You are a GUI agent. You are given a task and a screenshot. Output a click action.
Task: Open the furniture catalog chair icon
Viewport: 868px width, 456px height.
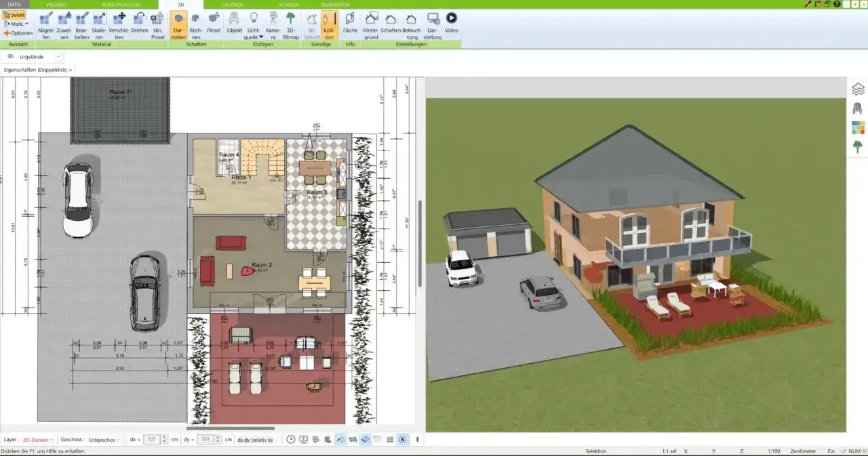pos(858,108)
